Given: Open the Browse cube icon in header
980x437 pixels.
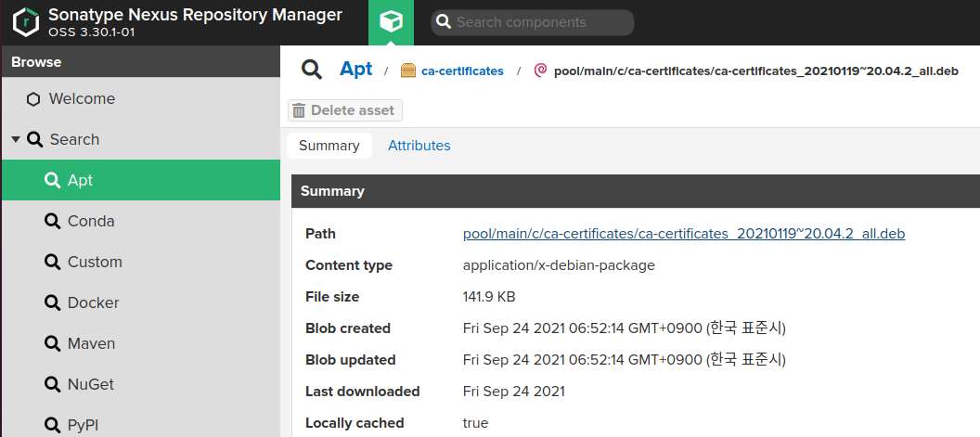Looking at the screenshot, I should 392,22.
